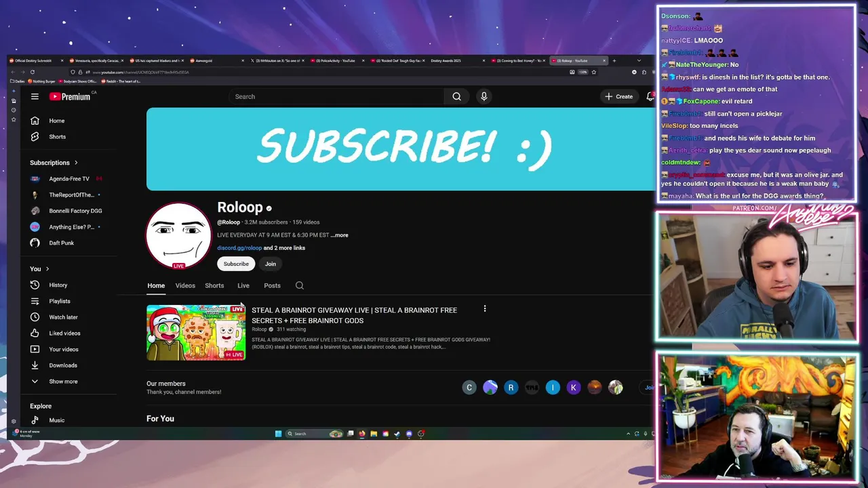The height and width of the screenshot is (488, 868).
Task: Expand the Subscriptions section
Action: 54,163
